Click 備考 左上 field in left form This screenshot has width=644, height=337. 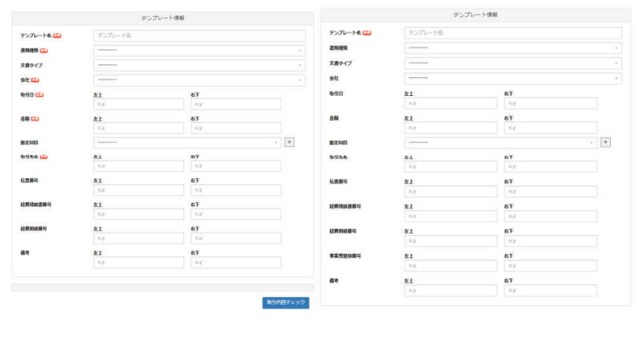pyautogui.click(x=139, y=262)
